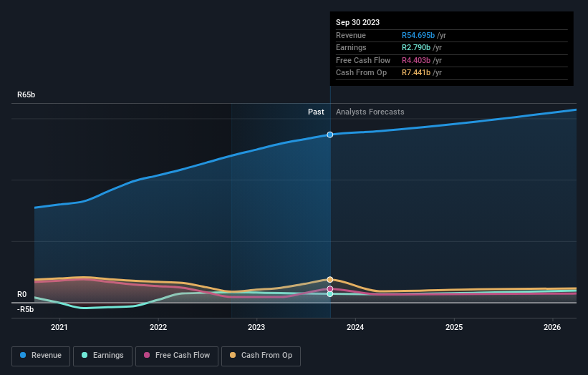The height and width of the screenshot is (375, 588).
Task: Click the blue Revenue data point marker
Action: click(x=330, y=135)
